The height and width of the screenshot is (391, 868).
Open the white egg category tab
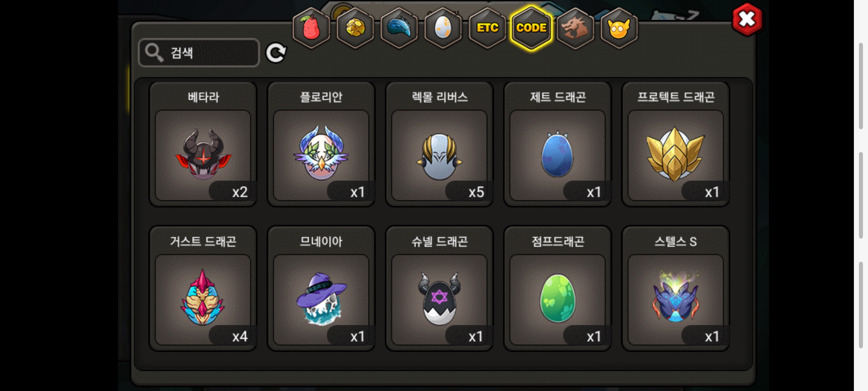coord(443,28)
